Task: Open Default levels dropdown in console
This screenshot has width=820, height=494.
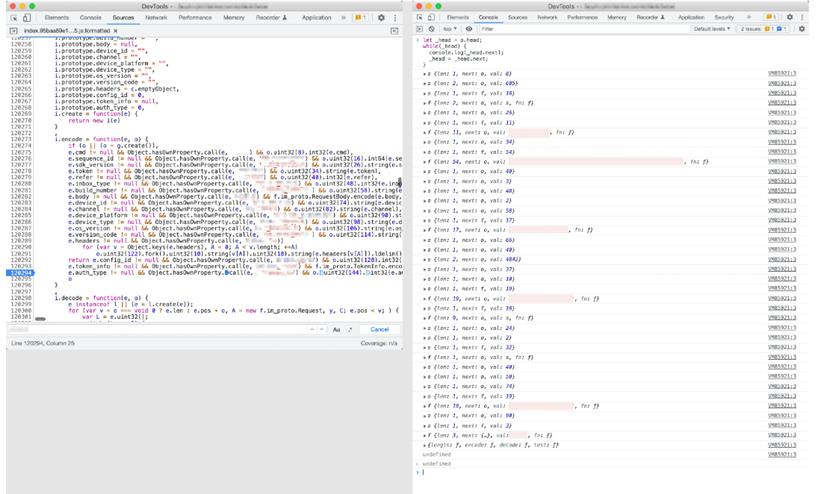Action: [711, 29]
